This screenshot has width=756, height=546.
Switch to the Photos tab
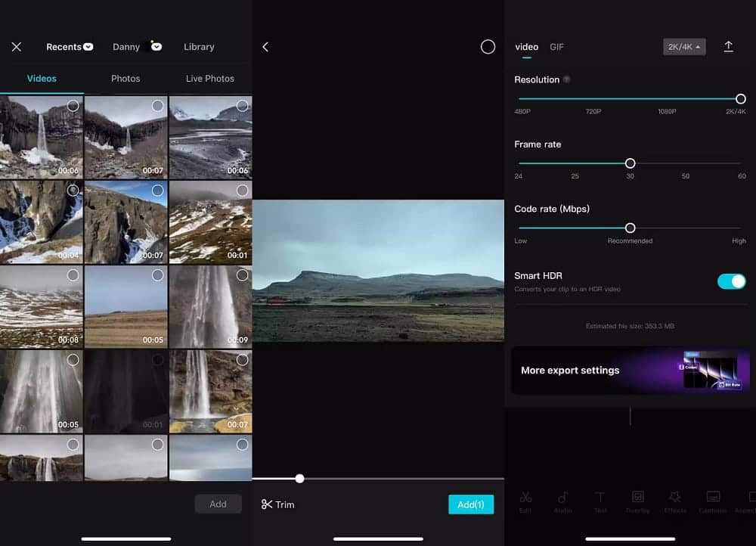tap(125, 78)
